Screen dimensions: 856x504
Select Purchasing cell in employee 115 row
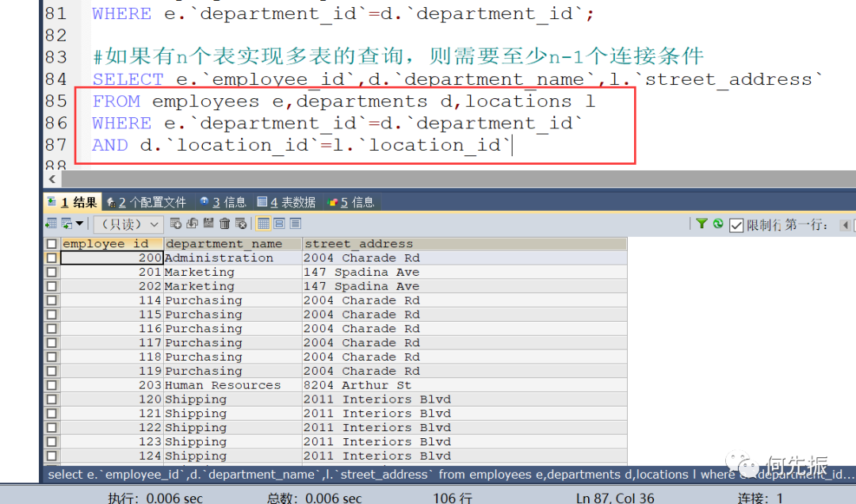click(233, 315)
